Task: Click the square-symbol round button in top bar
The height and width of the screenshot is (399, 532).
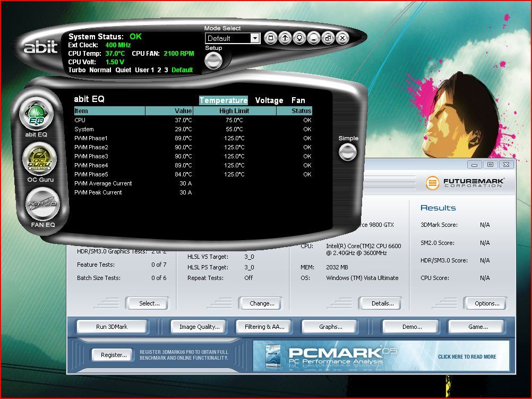Action: pos(270,38)
